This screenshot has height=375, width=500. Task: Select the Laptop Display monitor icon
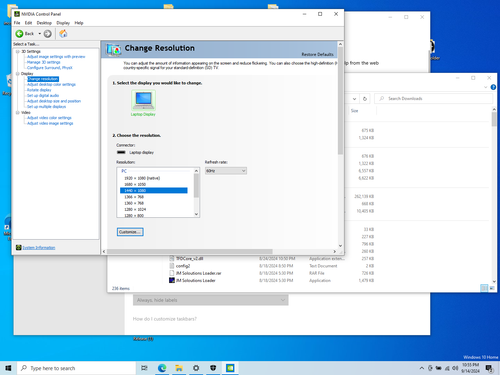coord(143,100)
